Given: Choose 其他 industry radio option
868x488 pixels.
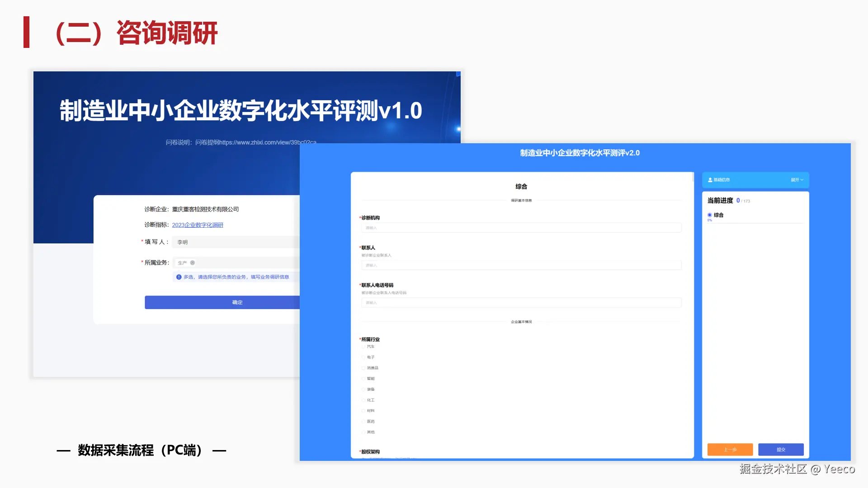Looking at the screenshot, I should pyautogui.click(x=363, y=432).
